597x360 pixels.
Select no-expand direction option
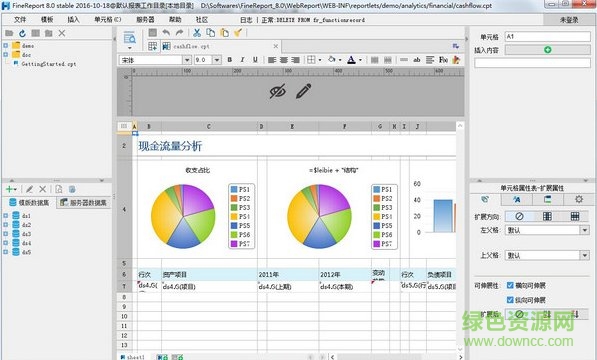click(x=519, y=217)
